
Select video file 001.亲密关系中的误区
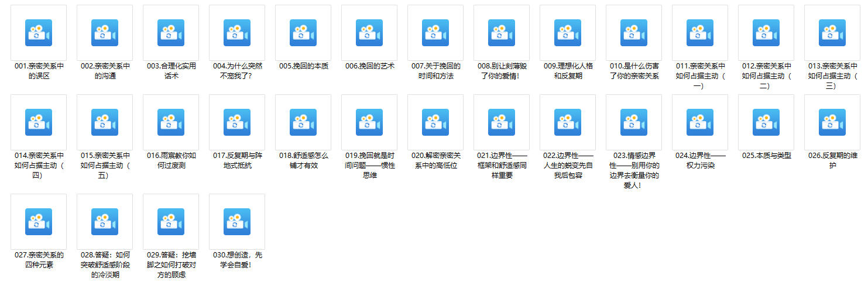click(39, 33)
